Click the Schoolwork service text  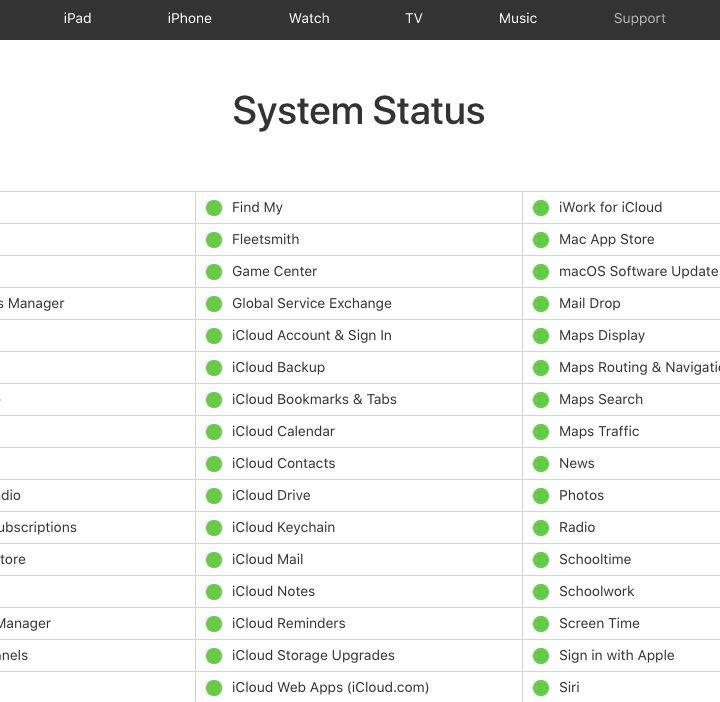pyautogui.click(x=596, y=591)
